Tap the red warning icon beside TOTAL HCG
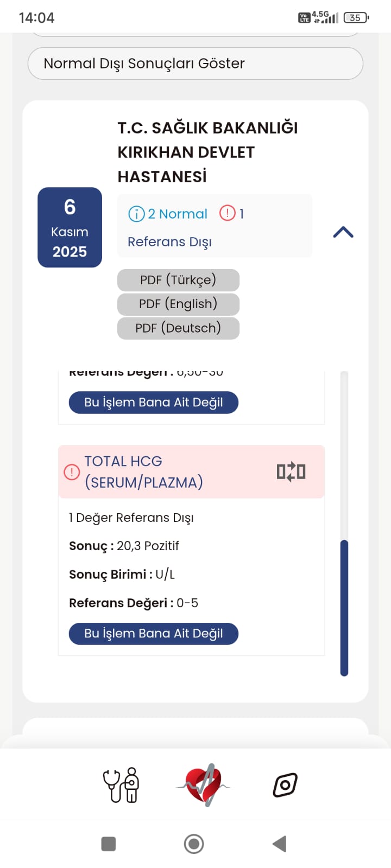 (x=72, y=472)
